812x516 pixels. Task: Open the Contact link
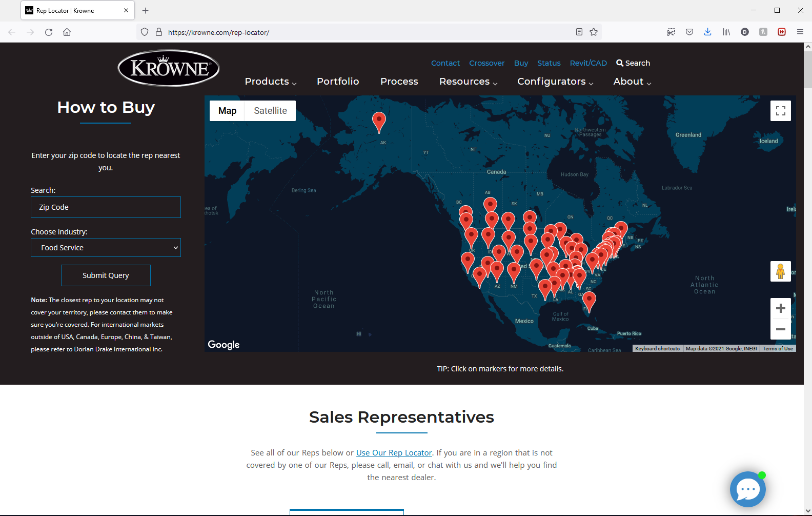pos(445,63)
